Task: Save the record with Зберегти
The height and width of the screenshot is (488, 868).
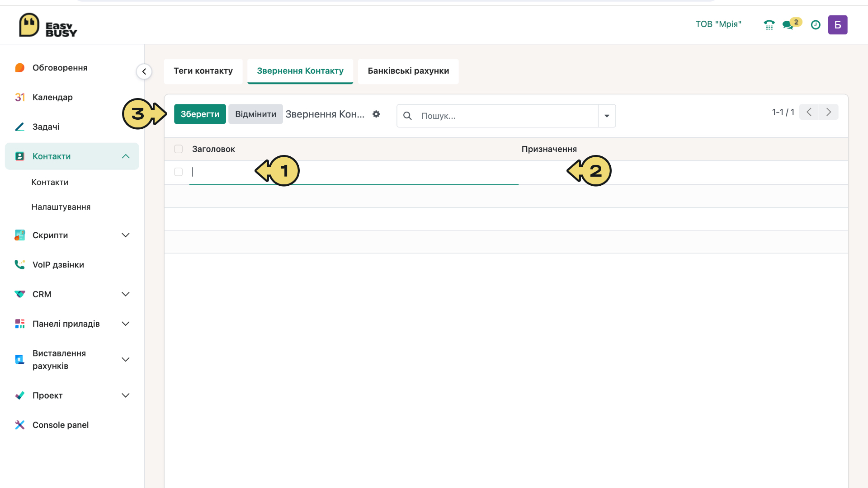Action: coord(200,114)
